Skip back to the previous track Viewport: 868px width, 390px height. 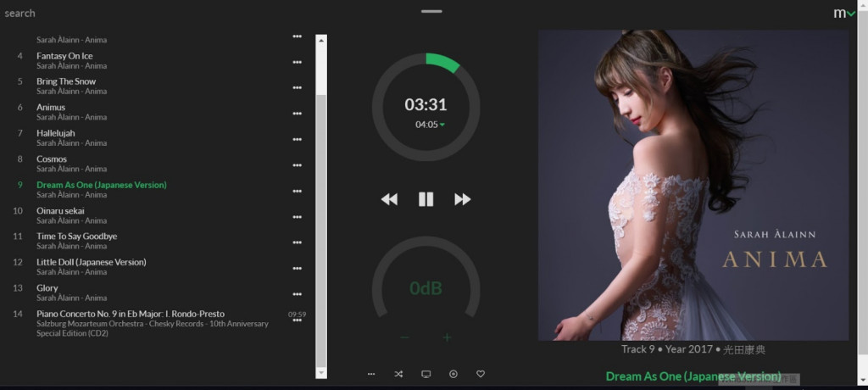pyautogui.click(x=389, y=199)
